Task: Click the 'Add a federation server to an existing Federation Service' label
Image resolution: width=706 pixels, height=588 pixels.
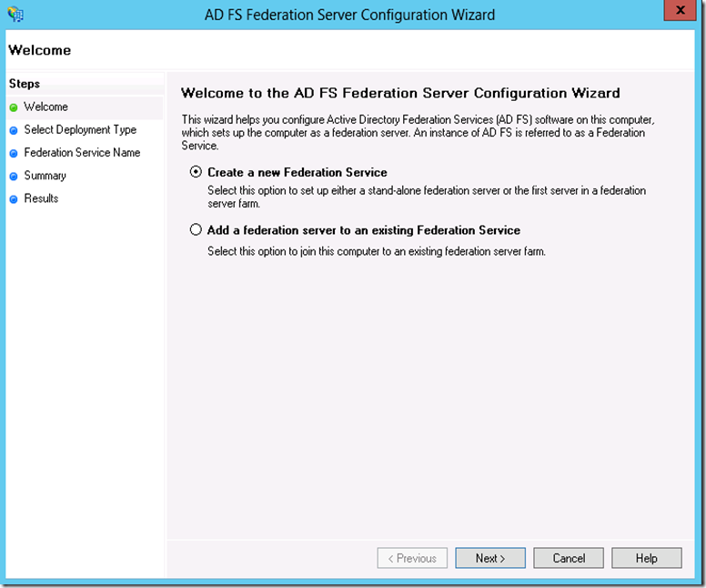Action: (364, 230)
